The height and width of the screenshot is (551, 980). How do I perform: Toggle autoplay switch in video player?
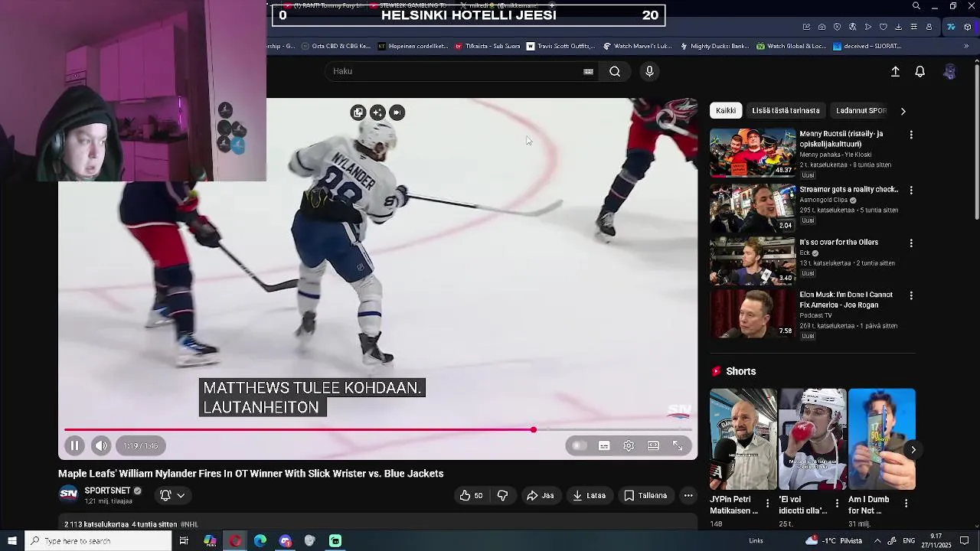[x=579, y=445]
